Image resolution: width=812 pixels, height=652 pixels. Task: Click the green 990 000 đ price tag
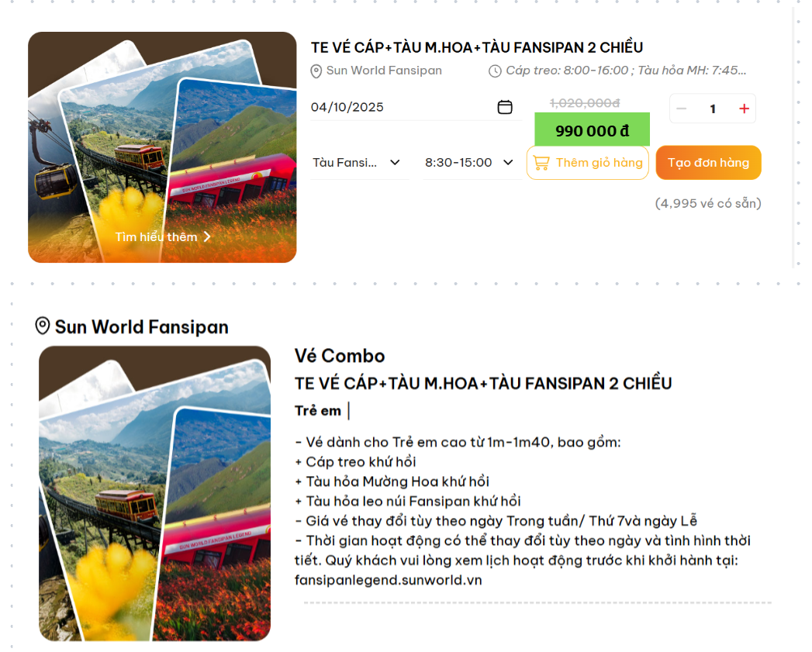pyautogui.click(x=592, y=130)
